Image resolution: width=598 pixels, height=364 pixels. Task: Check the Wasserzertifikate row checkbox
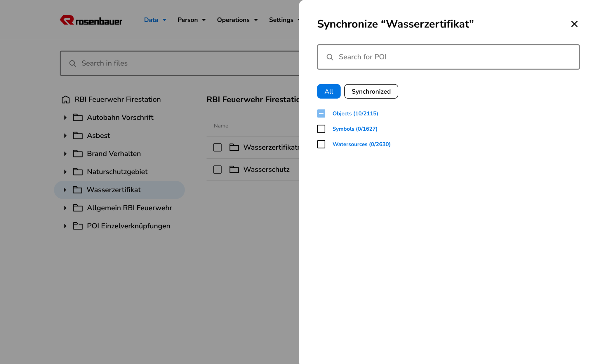(217, 147)
